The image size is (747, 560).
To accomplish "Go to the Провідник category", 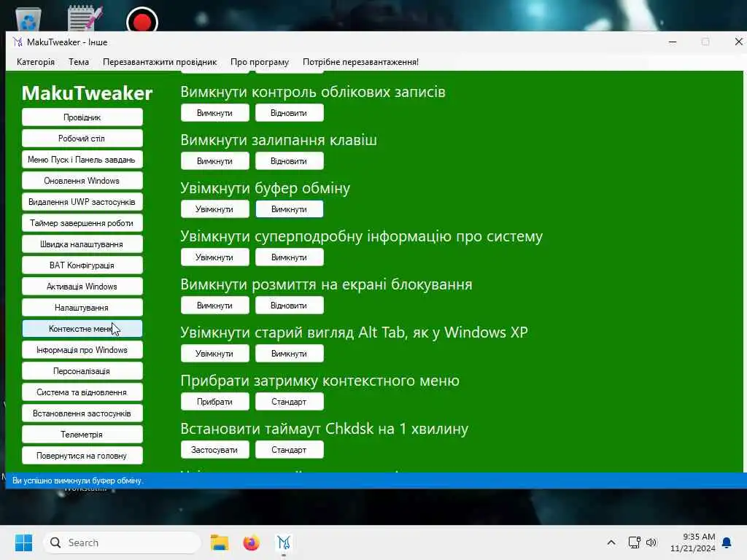I will click(82, 117).
